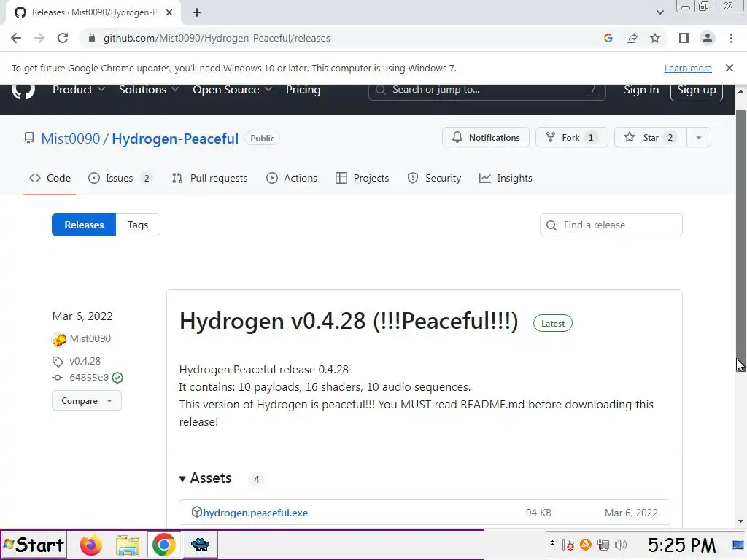This screenshot has height=560, width=747.
Task: Open commit 64855e0
Action: [89, 378]
